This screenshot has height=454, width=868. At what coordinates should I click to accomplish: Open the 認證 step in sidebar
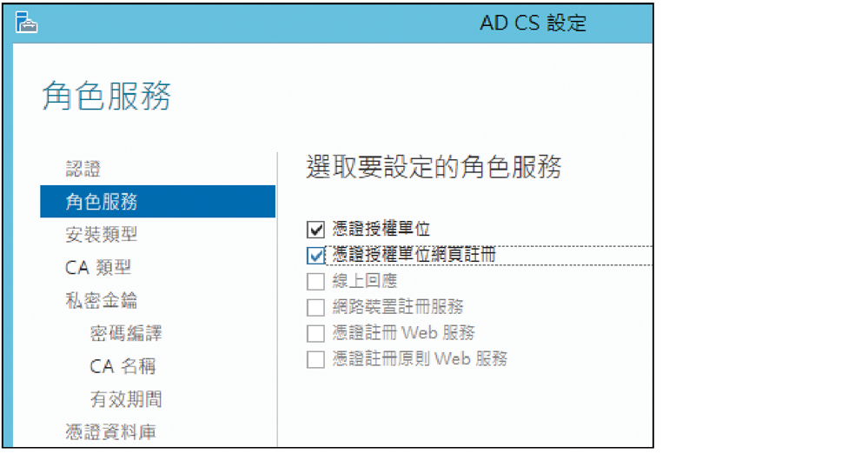coord(83,169)
